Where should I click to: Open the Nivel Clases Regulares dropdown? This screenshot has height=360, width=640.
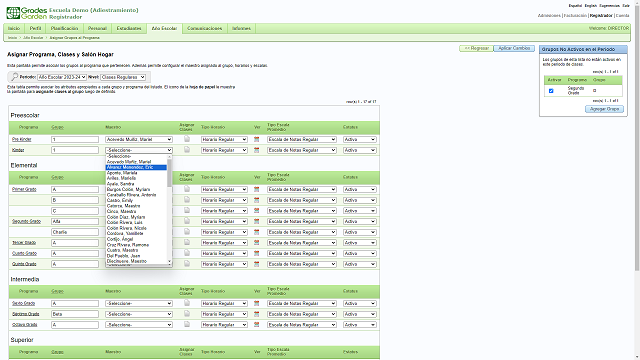coord(123,77)
